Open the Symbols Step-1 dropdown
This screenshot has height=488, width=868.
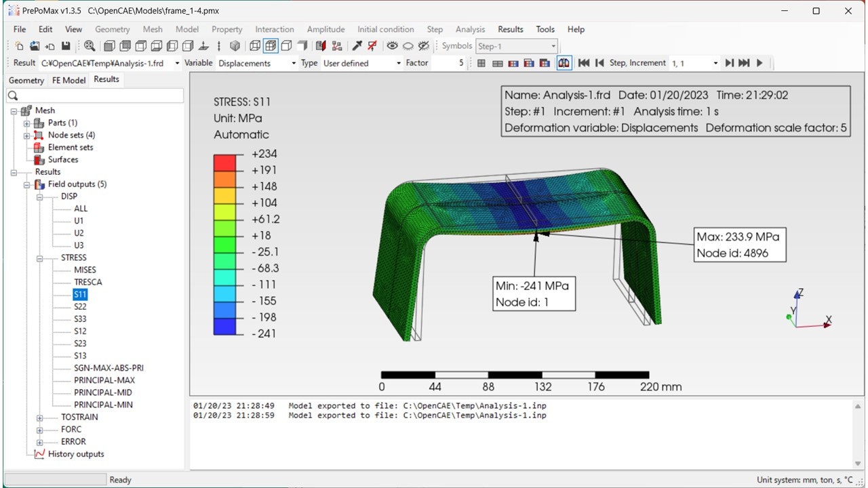[553, 46]
